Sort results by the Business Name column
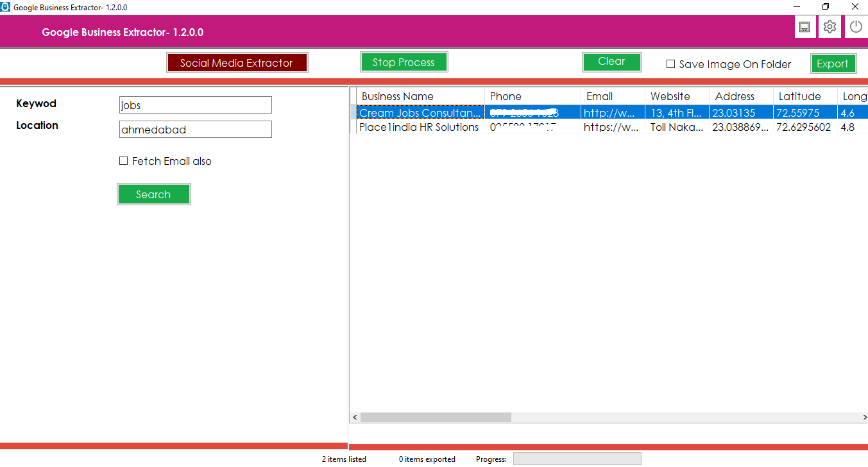 click(x=396, y=96)
